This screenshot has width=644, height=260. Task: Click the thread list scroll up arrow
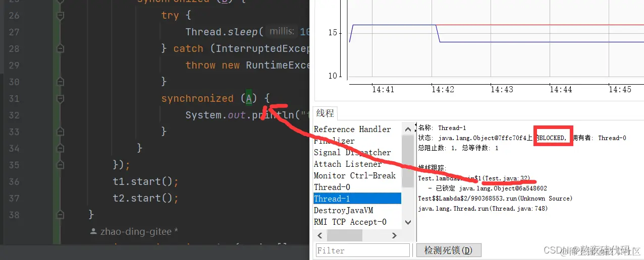(408, 129)
